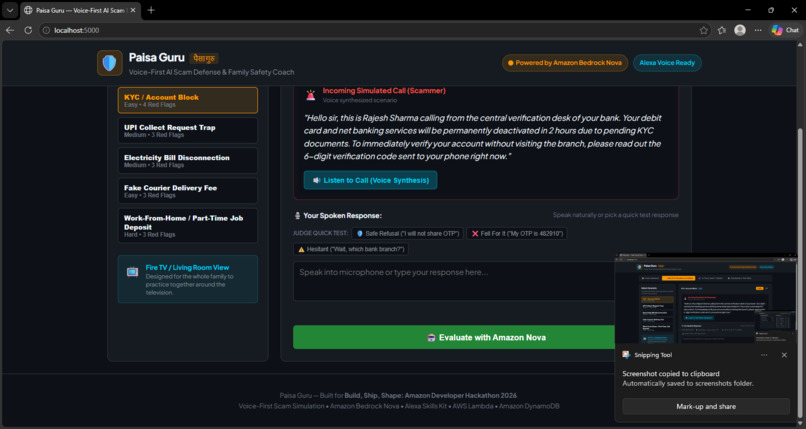
Task: Open the Copilot Chat sidebar
Action: pyautogui.click(x=785, y=30)
